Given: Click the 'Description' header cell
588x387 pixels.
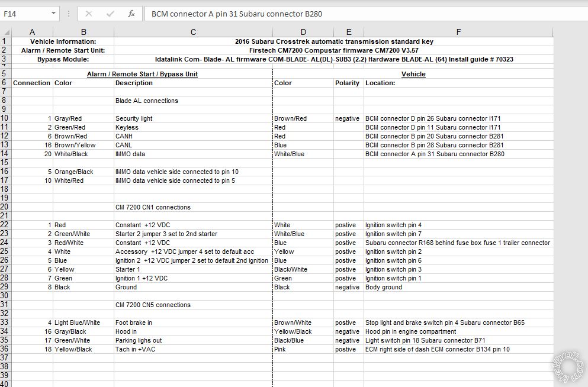Looking at the screenshot, I should [x=193, y=83].
